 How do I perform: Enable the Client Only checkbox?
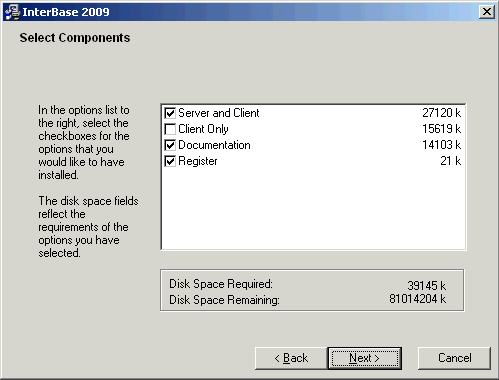click(x=170, y=129)
